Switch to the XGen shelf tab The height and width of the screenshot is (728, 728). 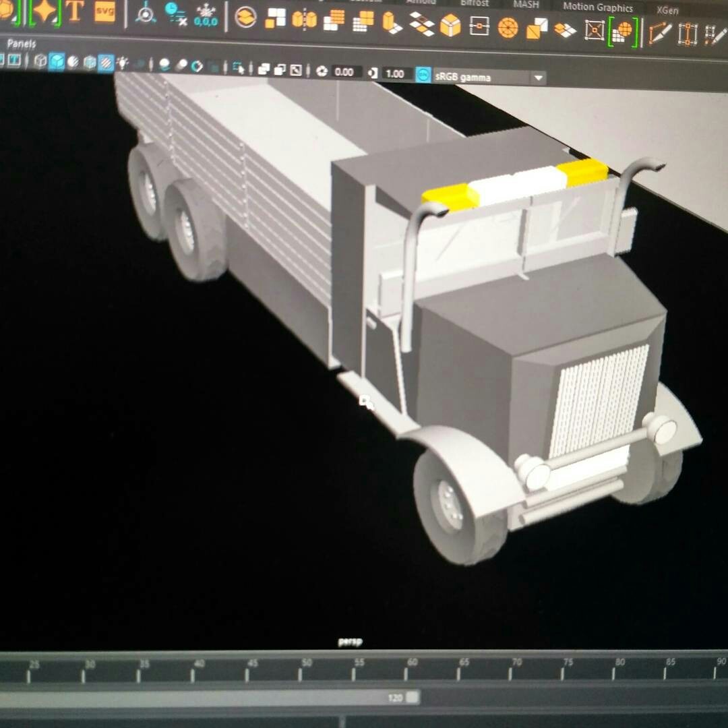click(667, 10)
